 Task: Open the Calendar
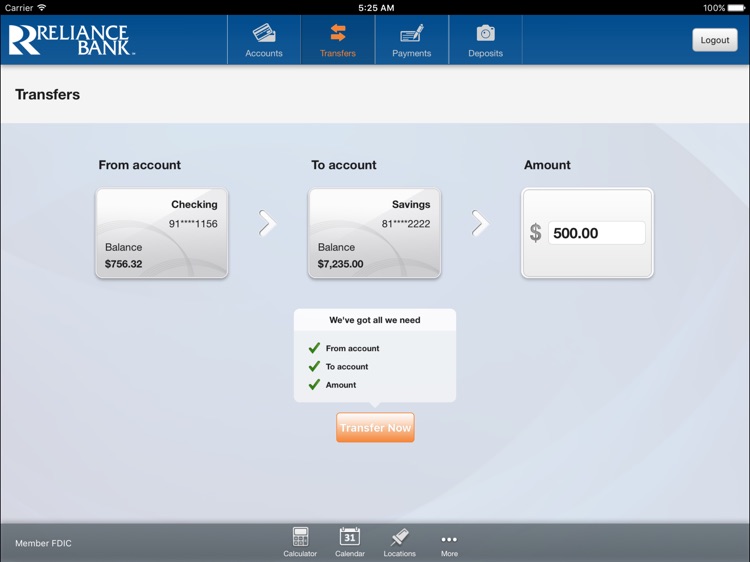point(350,542)
